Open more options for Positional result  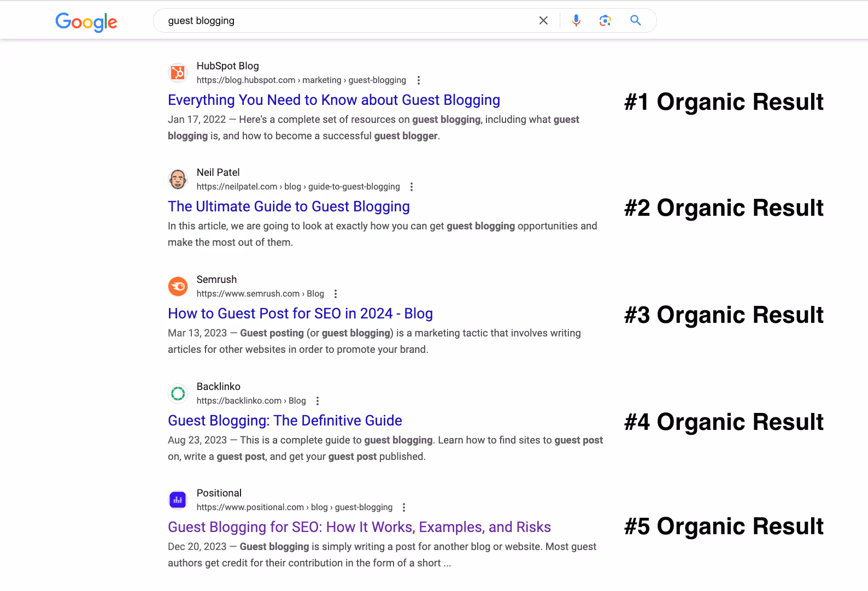[x=404, y=507]
